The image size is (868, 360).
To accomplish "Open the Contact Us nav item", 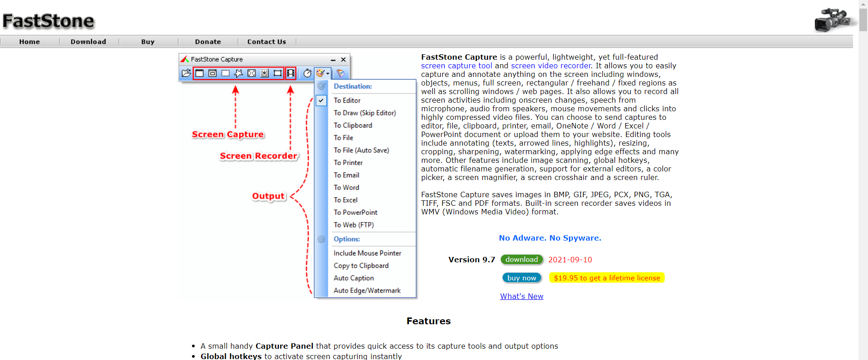I will pyautogui.click(x=267, y=42).
